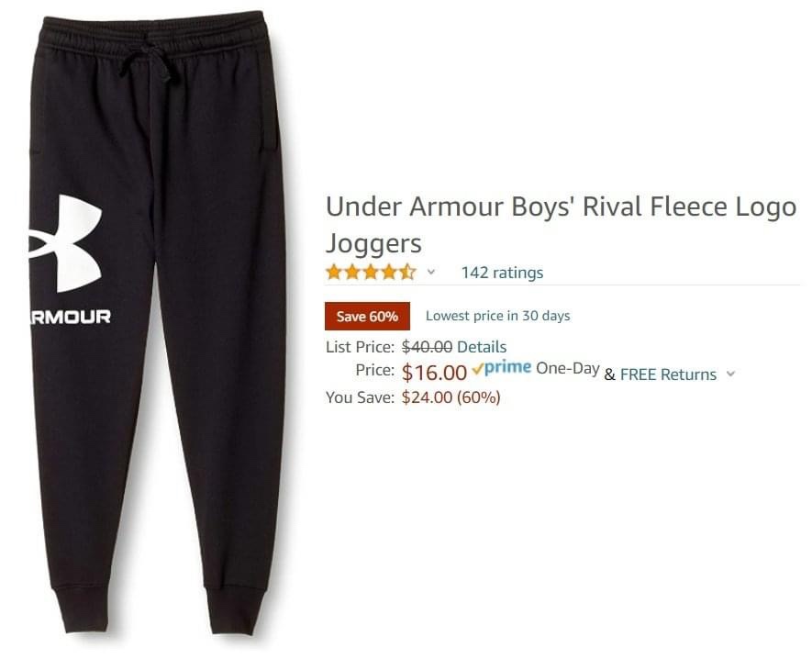Viewport: 812px width, 659px height.
Task: Click the $24.00 (60%) savings amount
Action: click(451, 397)
